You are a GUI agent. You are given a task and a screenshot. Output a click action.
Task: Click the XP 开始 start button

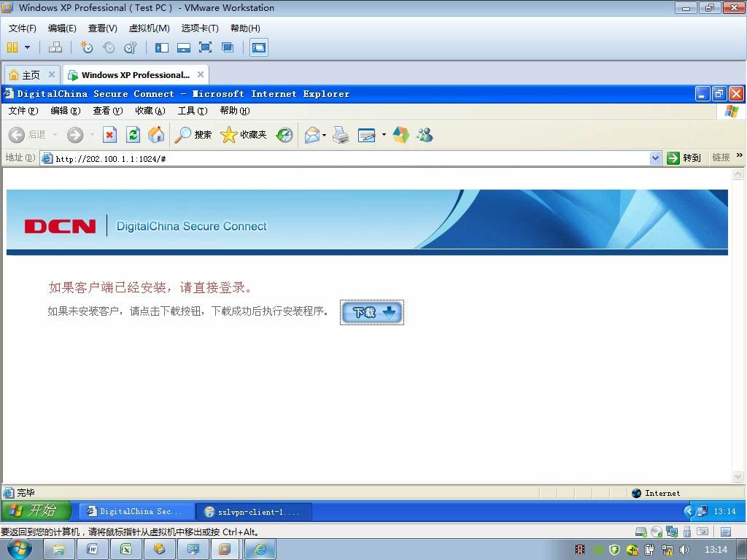(x=36, y=511)
